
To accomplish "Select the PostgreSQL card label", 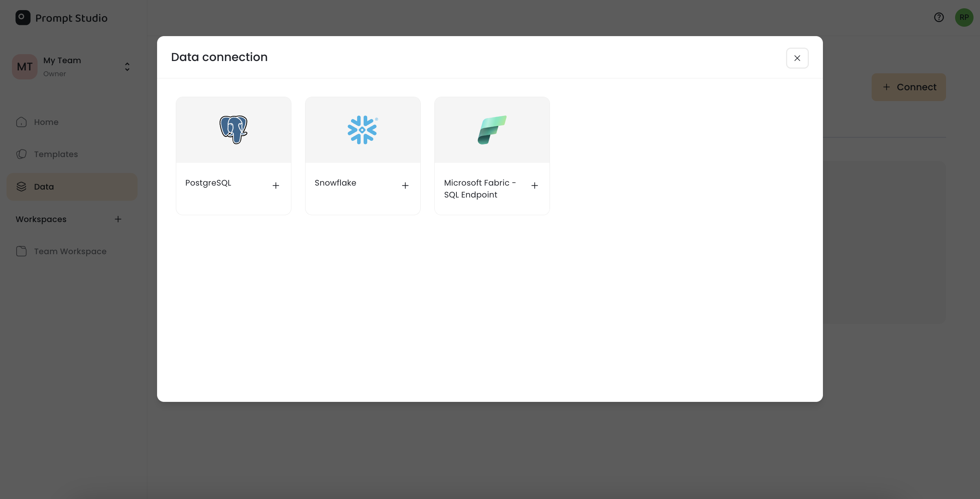I will click(208, 183).
